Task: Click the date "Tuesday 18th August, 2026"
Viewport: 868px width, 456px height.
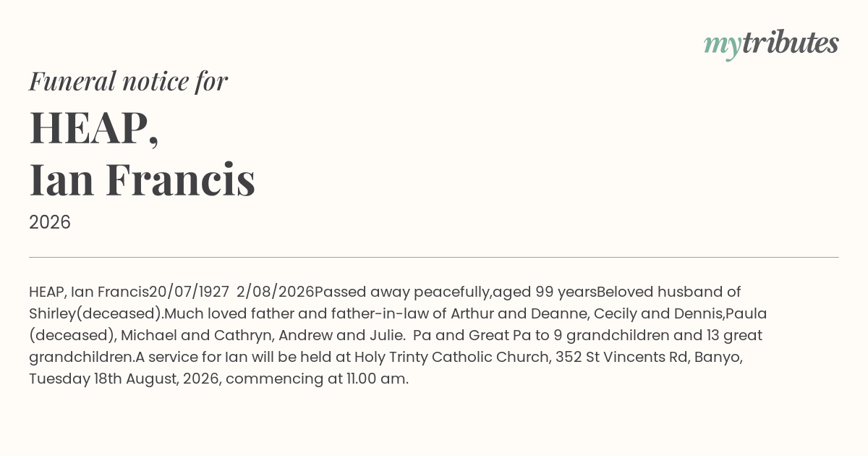Action: point(124,379)
